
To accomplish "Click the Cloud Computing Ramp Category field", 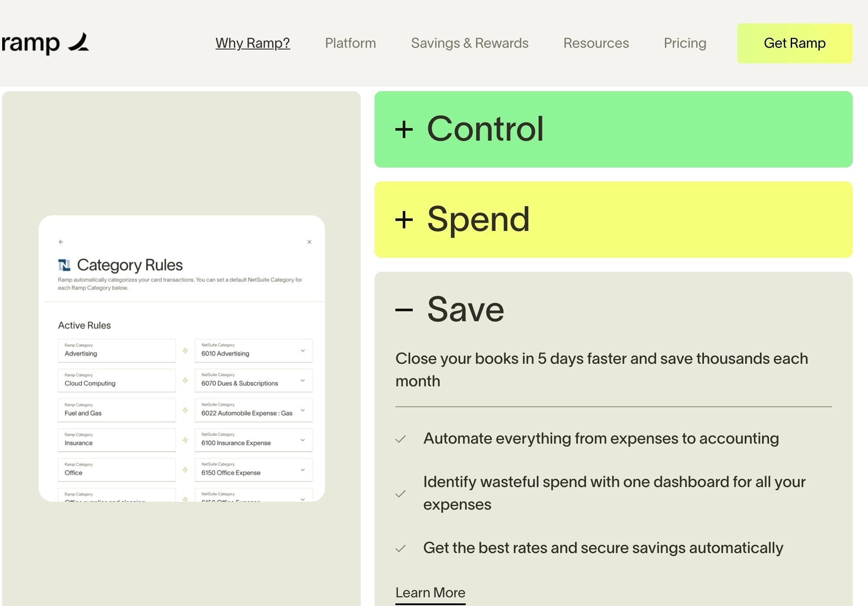I will [117, 381].
